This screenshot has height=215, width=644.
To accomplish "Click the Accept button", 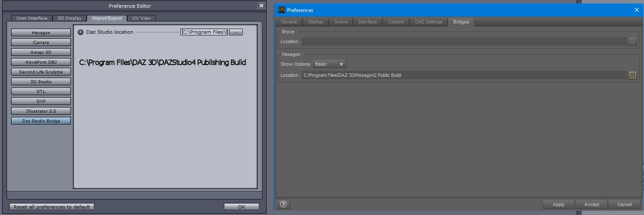I will (592, 204).
